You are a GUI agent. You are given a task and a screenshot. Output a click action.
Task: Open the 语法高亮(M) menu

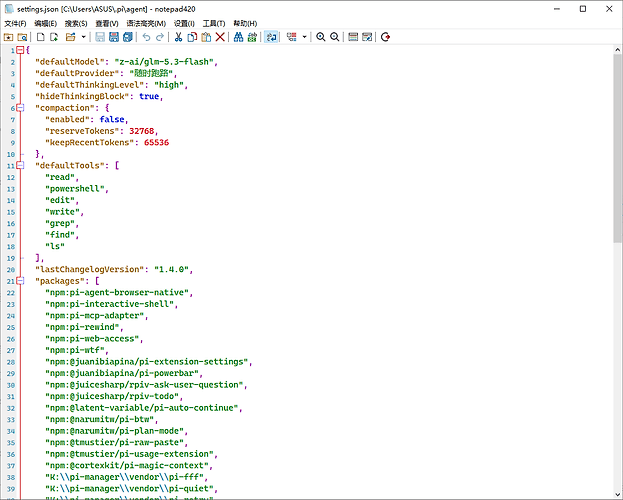coord(146,23)
